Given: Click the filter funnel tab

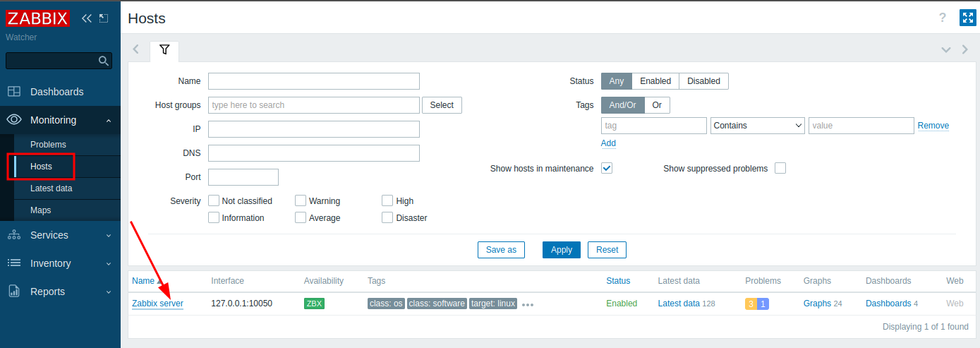Looking at the screenshot, I should [164, 49].
